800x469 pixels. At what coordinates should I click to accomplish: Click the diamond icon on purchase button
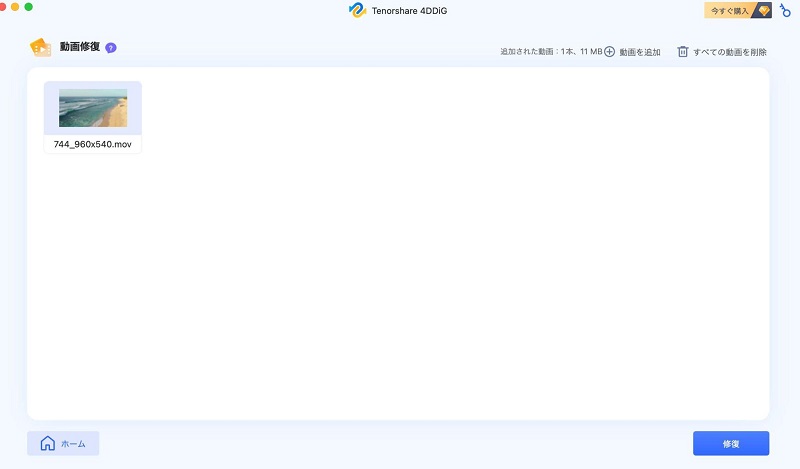pos(763,10)
